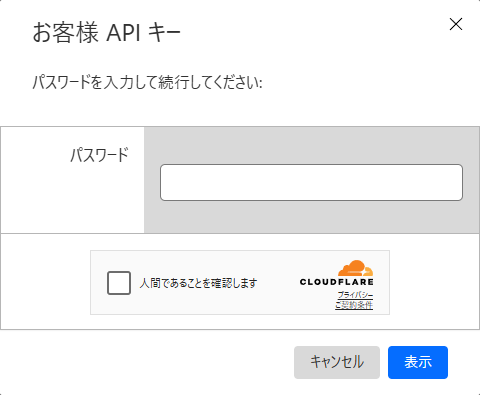Screen dimensions: 480x395
Task: Cancel the API key password prompt
Action: click(337, 362)
